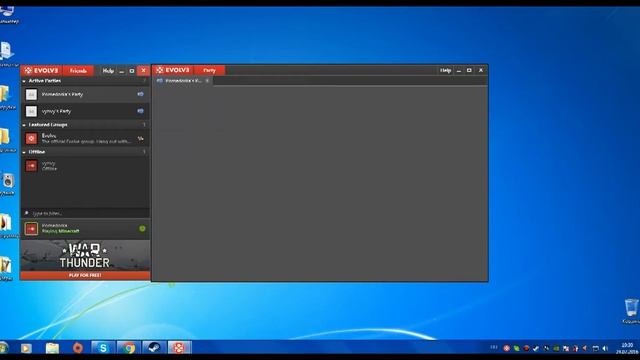Screen dimensions: 640x360
Task: Collapse the Featured Groups section
Action: 24,125
